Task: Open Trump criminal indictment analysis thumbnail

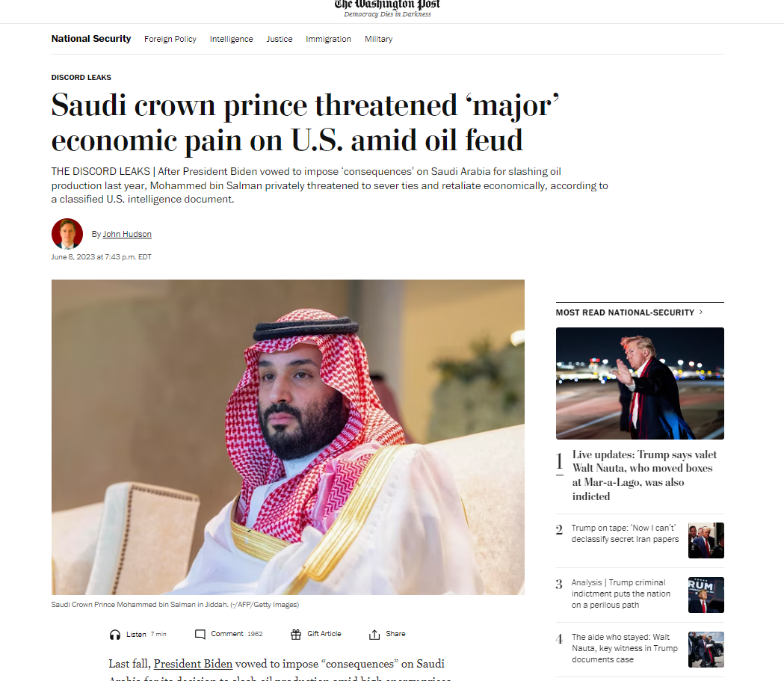Action: [706, 595]
